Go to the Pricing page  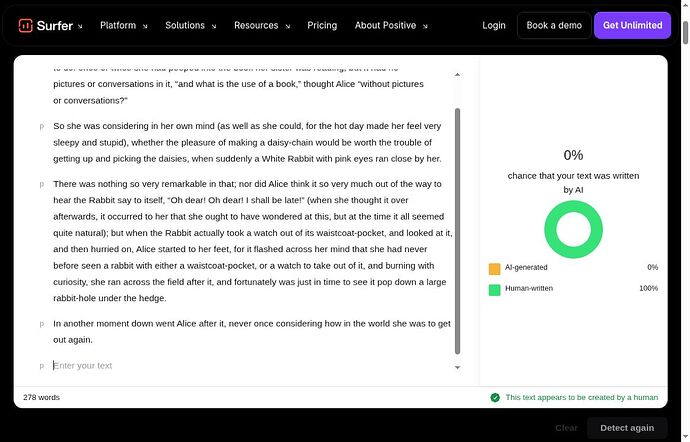point(322,26)
